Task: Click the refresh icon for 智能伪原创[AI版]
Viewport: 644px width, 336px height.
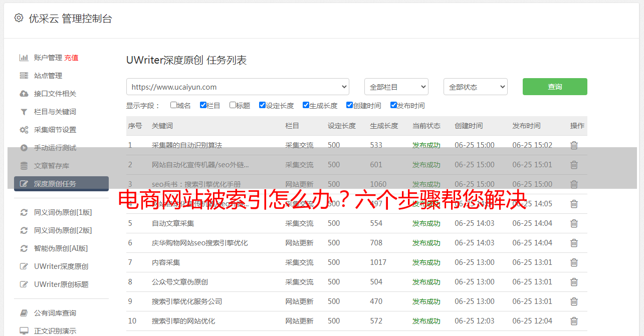Action: point(24,248)
